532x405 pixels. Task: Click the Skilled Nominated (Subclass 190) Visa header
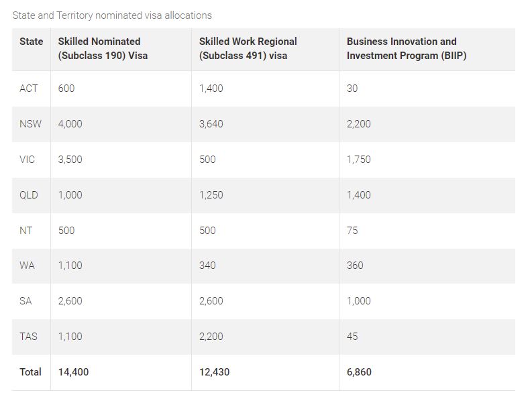pos(103,48)
